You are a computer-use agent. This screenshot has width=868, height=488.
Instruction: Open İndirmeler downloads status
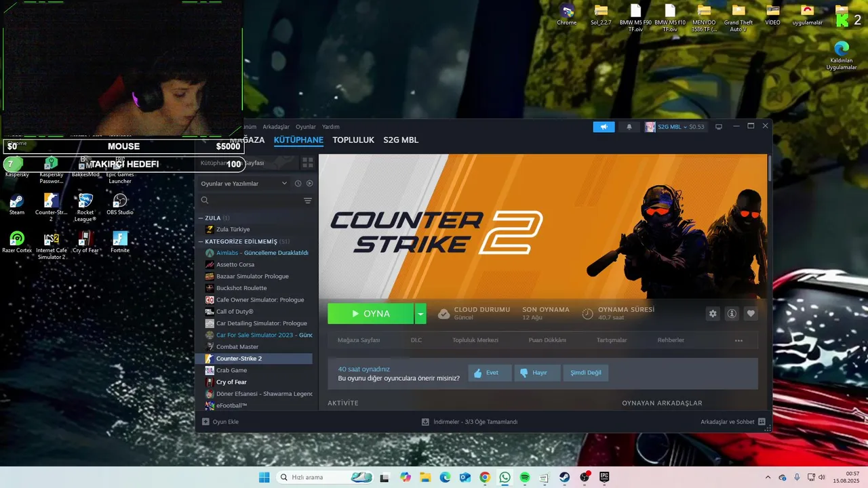pyautogui.click(x=470, y=422)
